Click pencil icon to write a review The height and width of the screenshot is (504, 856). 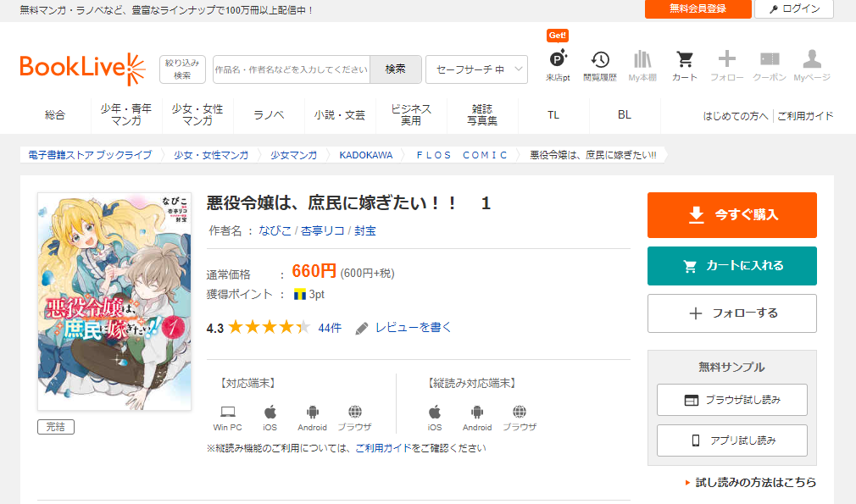362,328
